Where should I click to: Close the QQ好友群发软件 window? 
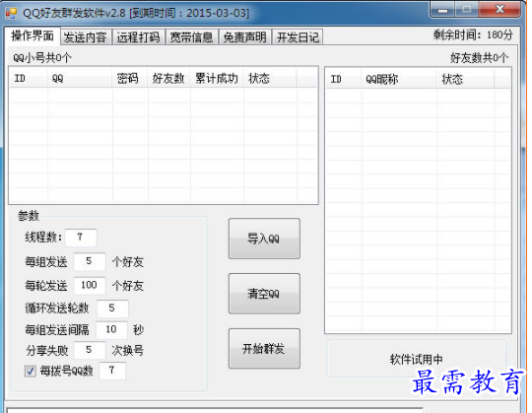click(x=499, y=9)
